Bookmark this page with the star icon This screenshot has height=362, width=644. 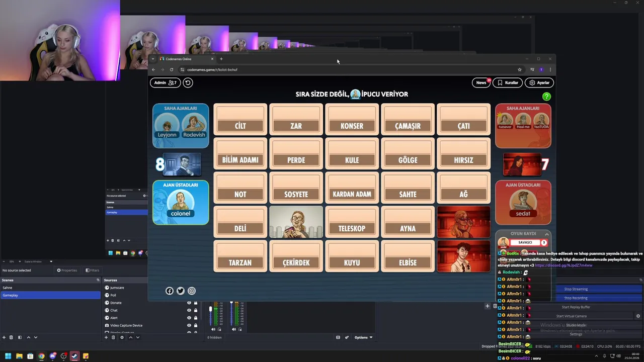click(520, 69)
